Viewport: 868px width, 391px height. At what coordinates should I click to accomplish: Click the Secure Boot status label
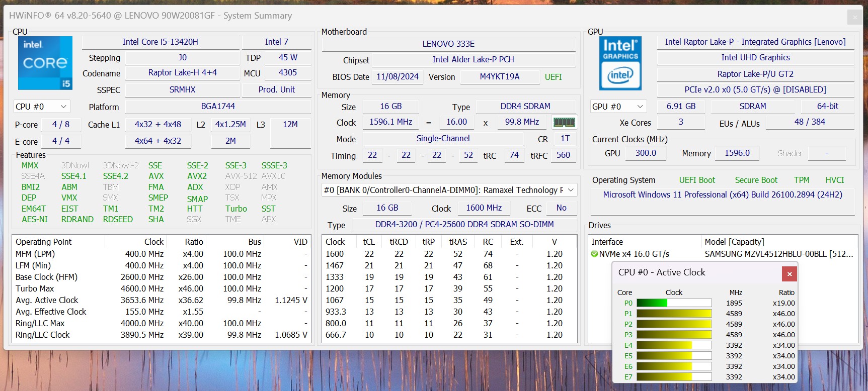click(x=755, y=180)
